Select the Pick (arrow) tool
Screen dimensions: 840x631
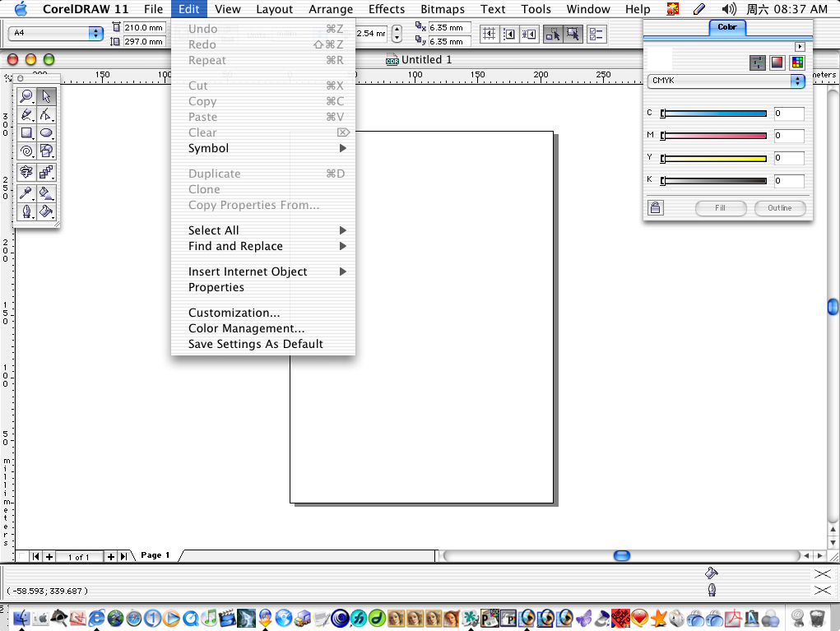[47, 96]
